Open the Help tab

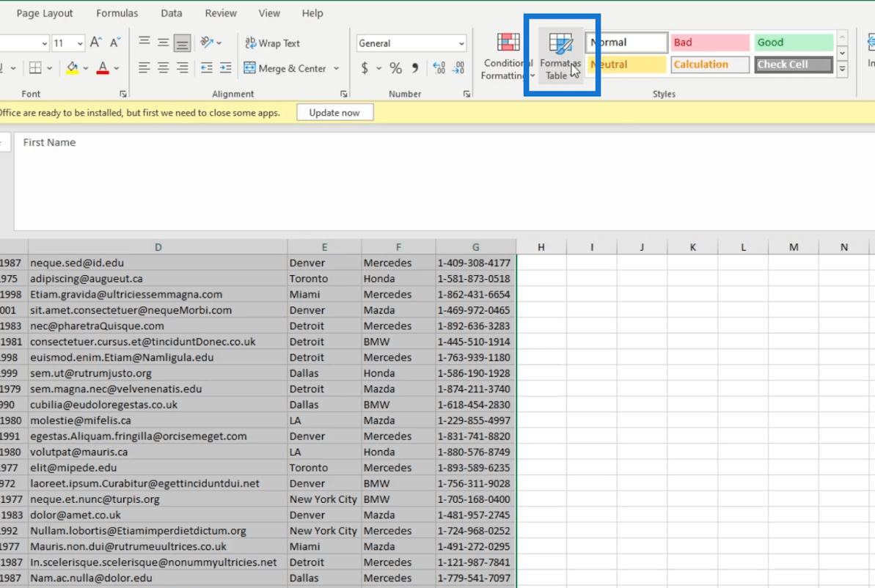pos(312,13)
